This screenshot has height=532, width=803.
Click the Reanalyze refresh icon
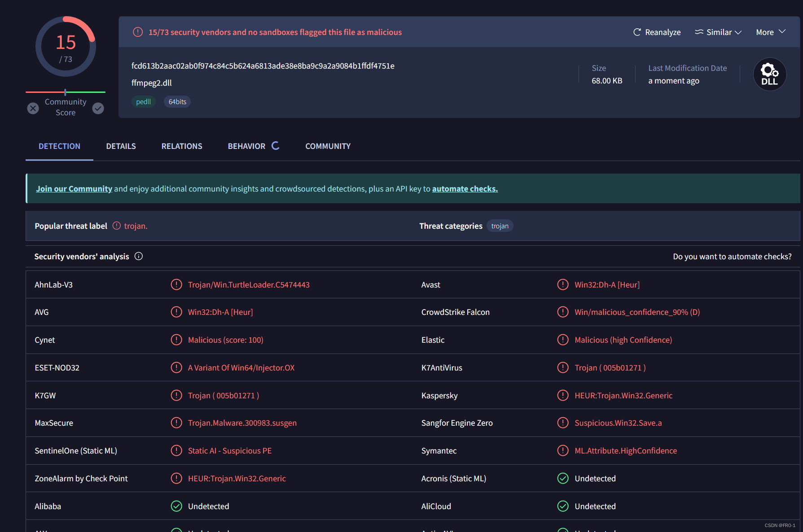click(636, 32)
